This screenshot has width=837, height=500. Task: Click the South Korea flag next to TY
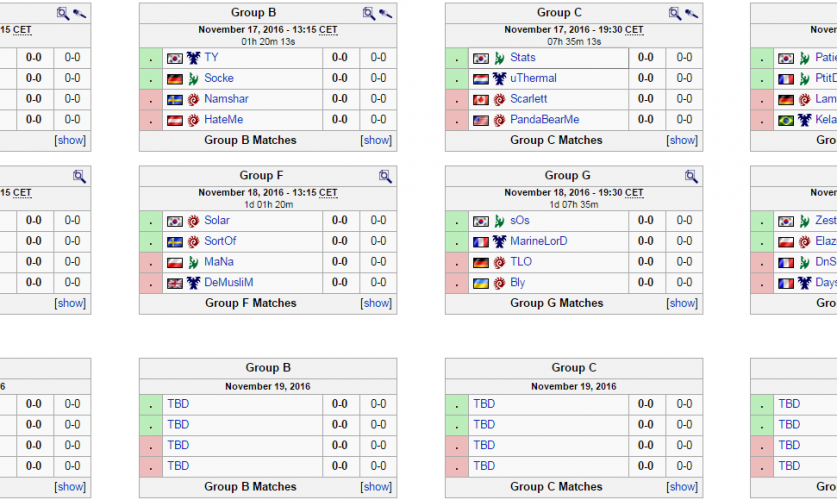[175, 58]
